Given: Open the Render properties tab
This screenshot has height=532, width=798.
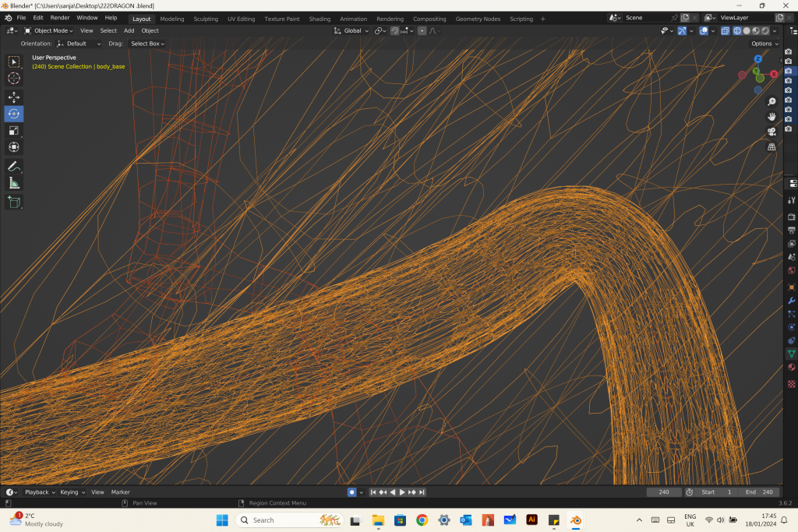Looking at the screenshot, I should pos(792,217).
